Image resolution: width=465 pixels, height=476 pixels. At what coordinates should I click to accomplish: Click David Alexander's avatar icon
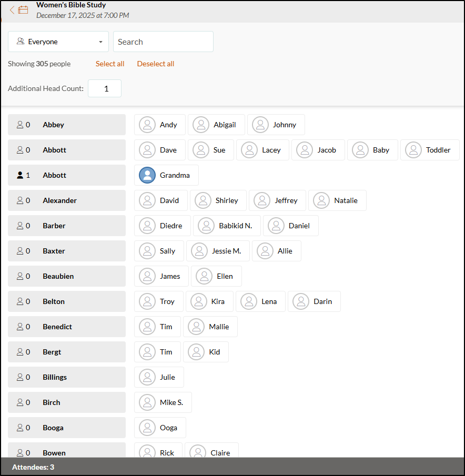[147, 200]
